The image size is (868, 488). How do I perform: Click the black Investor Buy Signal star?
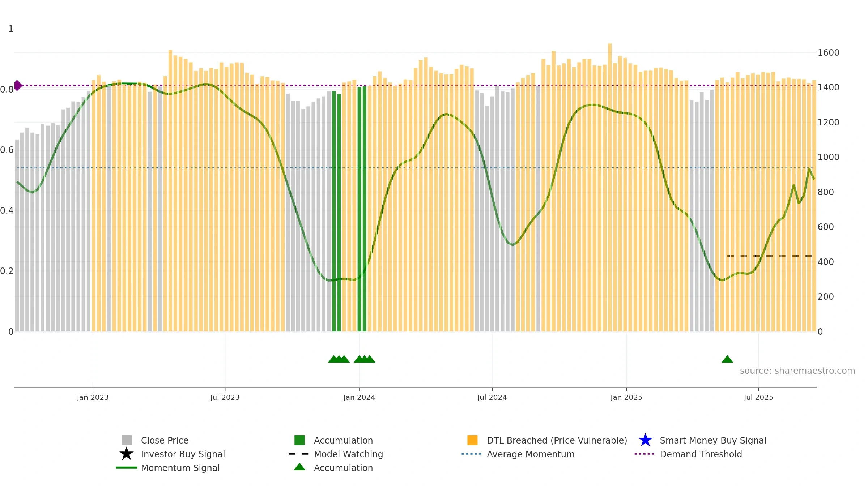[127, 454]
